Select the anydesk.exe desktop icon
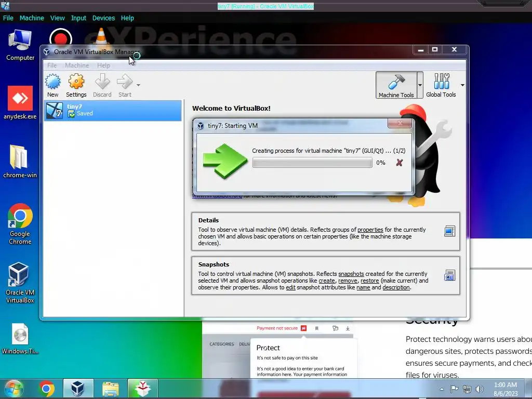 pos(20,103)
